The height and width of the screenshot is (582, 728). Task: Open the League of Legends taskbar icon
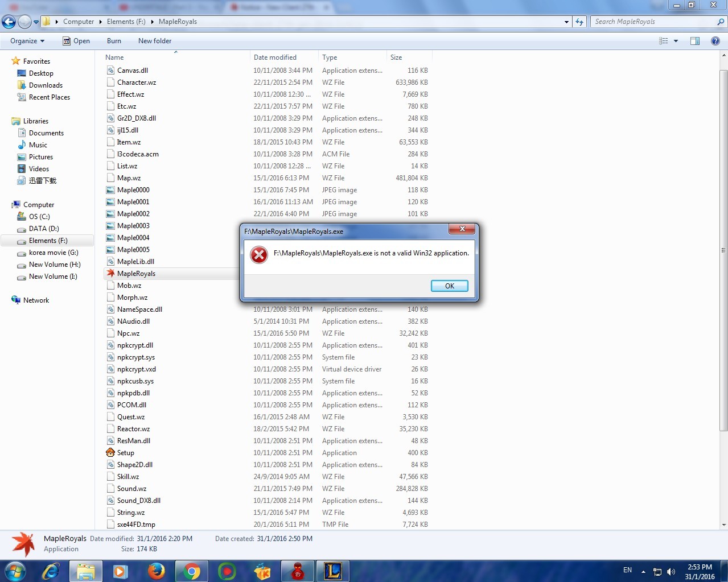(332, 571)
